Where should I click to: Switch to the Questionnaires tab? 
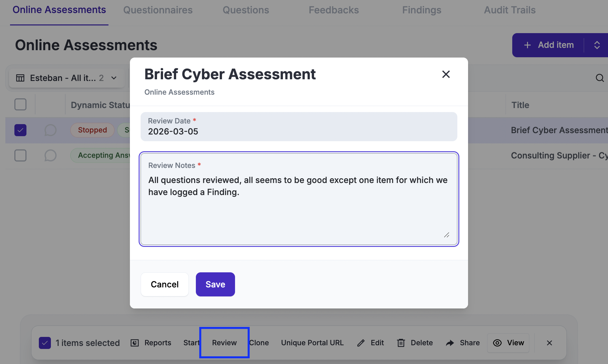pos(158,10)
